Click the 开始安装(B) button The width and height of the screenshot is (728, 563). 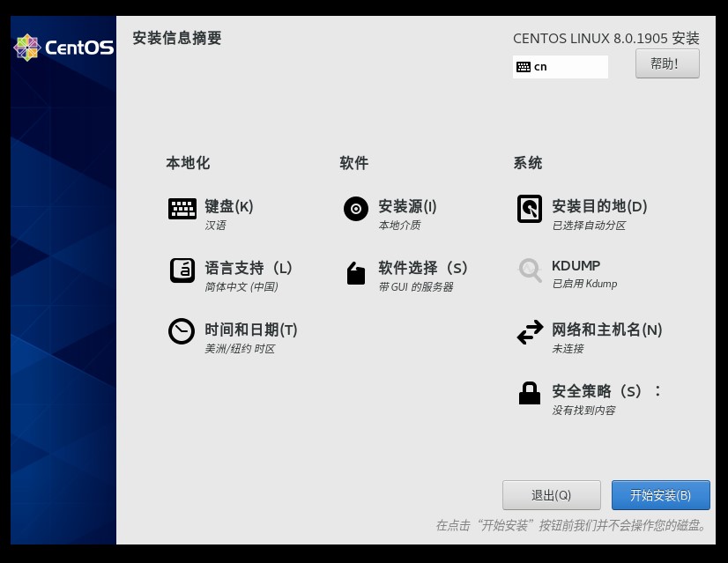pos(660,495)
